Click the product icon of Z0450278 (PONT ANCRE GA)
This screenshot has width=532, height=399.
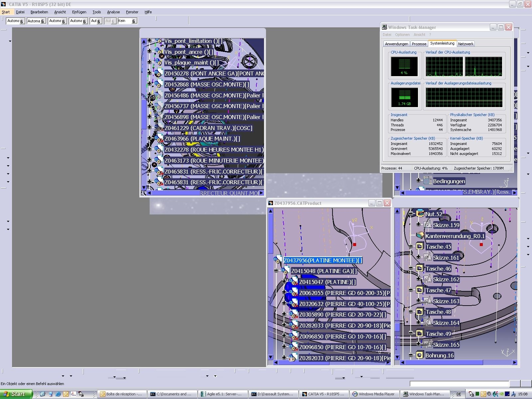tap(159, 73)
